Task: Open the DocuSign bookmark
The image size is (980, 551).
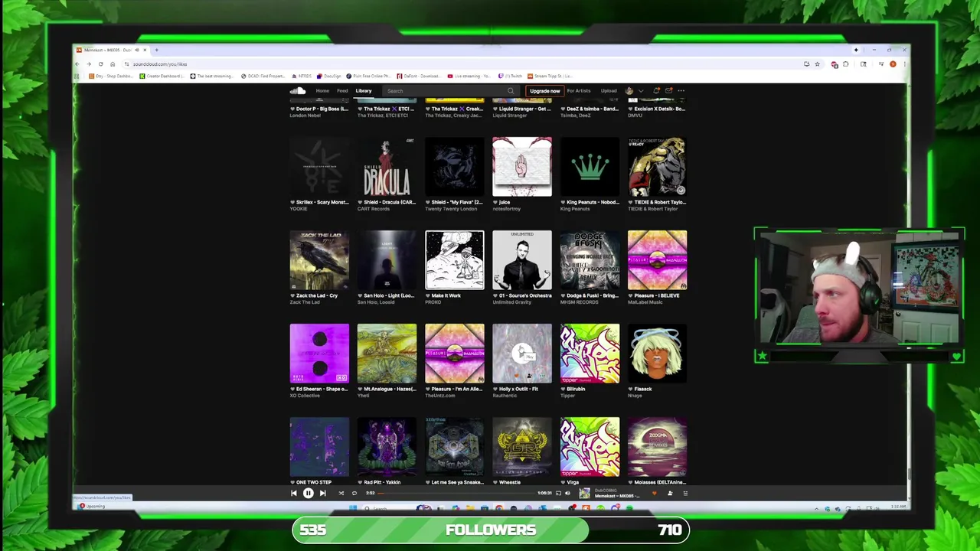Action: tap(329, 76)
